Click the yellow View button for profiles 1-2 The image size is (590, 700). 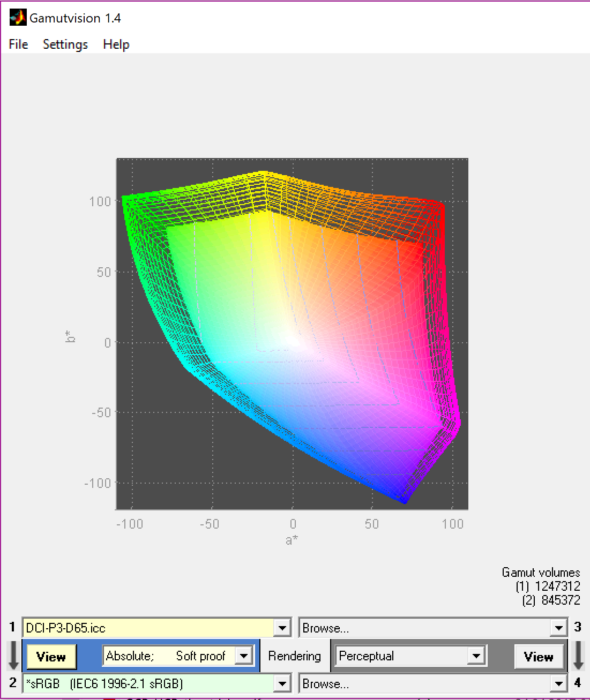(x=51, y=657)
